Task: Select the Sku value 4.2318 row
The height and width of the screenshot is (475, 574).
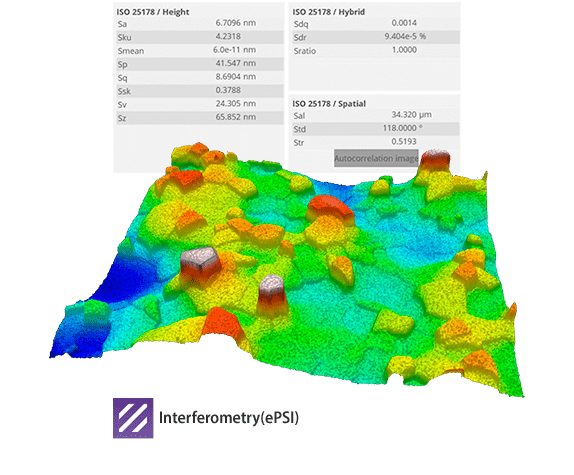Action: click(x=200, y=37)
